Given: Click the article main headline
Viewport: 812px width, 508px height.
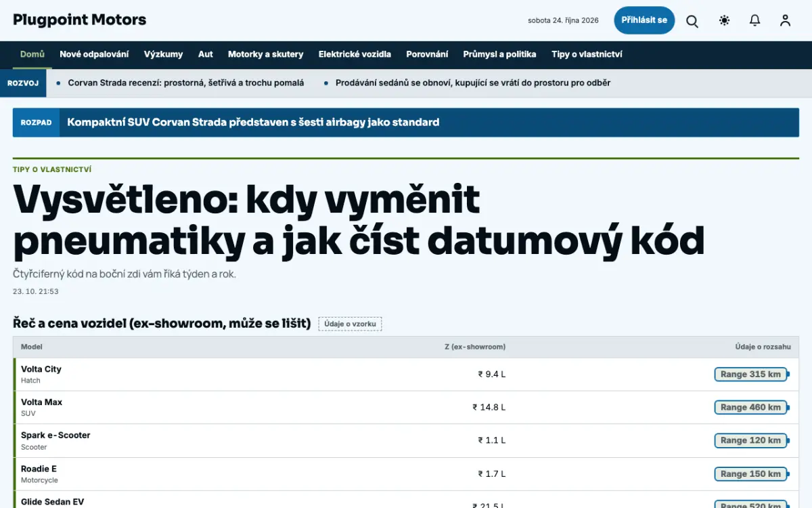Looking at the screenshot, I should coord(359,220).
